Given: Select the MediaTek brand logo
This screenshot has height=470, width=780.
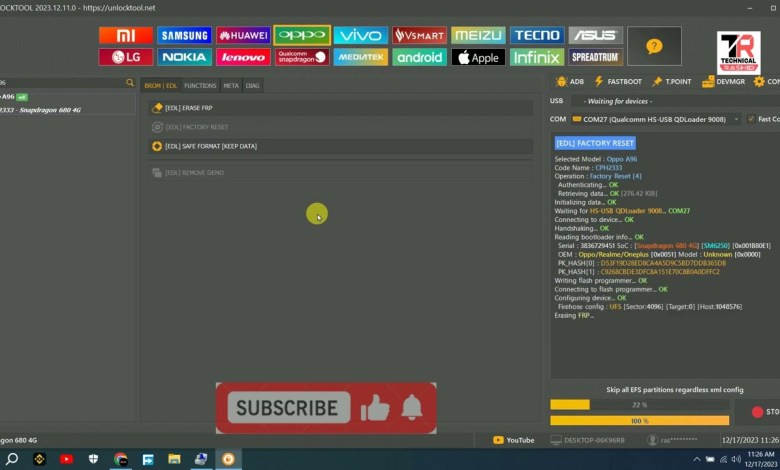Looking at the screenshot, I should (361, 57).
